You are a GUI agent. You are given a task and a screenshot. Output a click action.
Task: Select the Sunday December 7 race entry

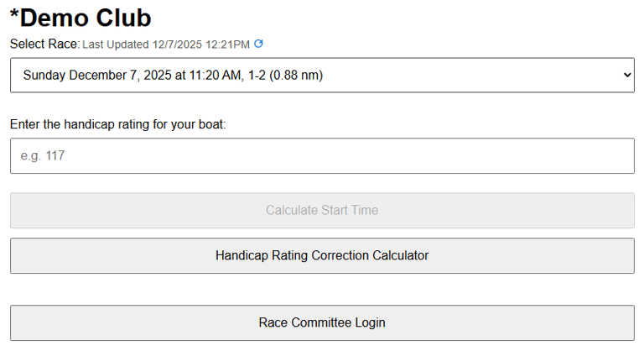coord(173,76)
